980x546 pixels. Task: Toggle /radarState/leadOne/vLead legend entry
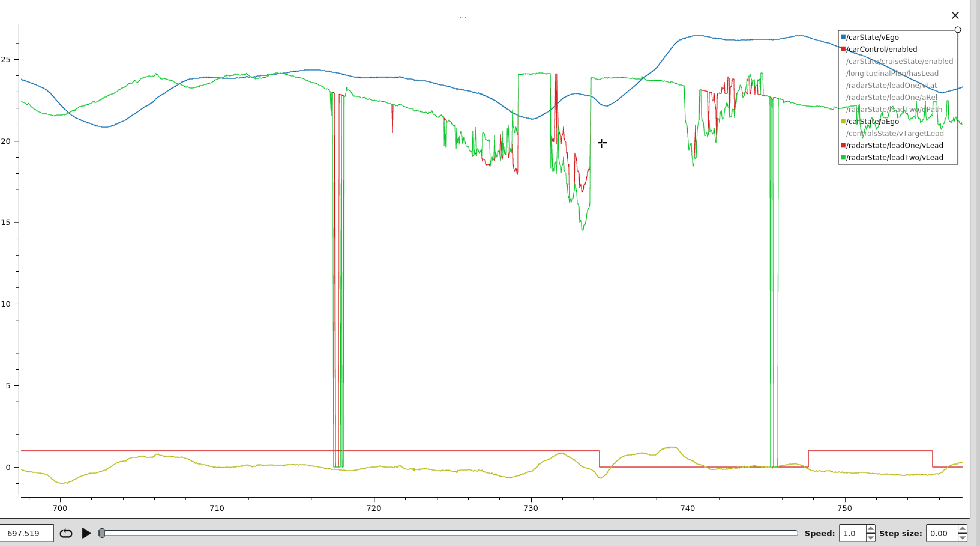pos(894,145)
